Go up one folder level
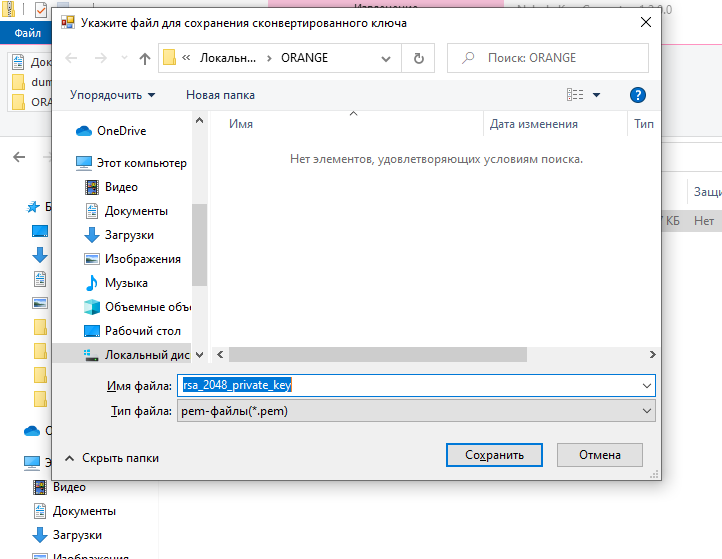Viewport: 722px width, 559px height. click(x=145, y=58)
